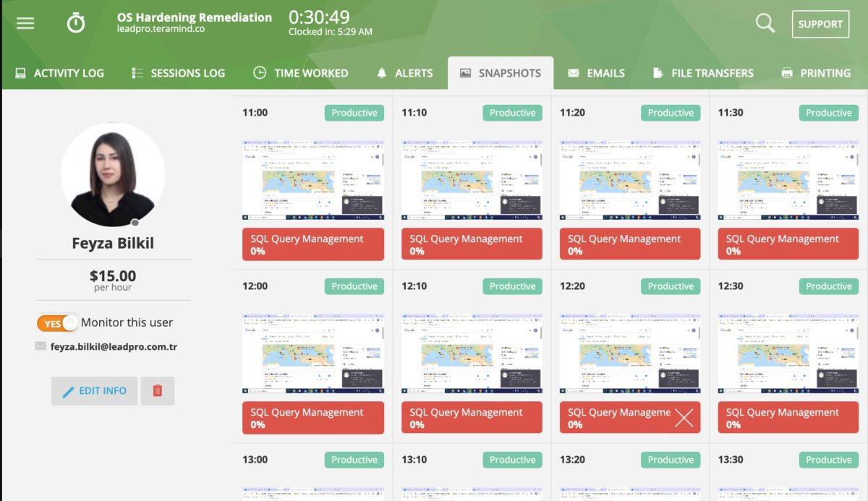Open the Alerts tab with bell icon
The width and height of the screenshot is (868, 501).
(404, 73)
